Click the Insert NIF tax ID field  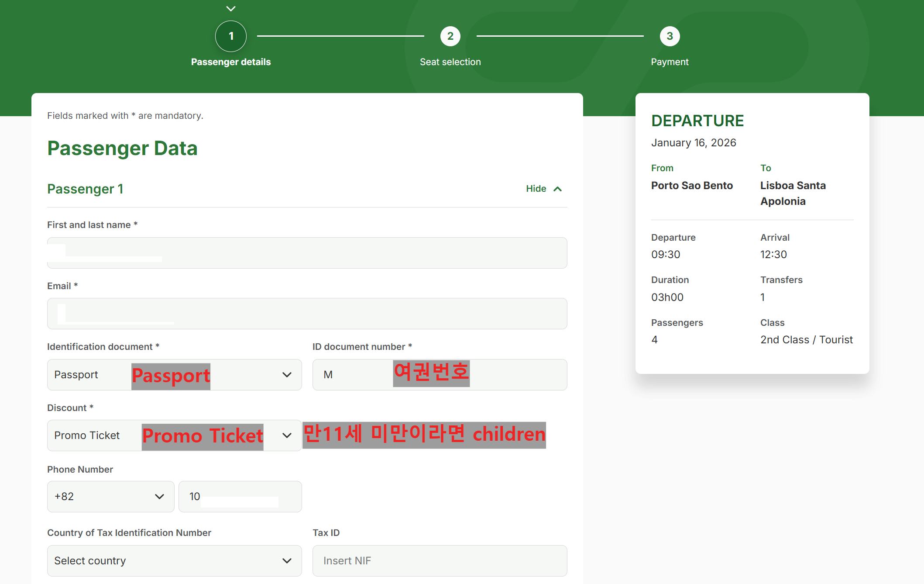tap(440, 561)
